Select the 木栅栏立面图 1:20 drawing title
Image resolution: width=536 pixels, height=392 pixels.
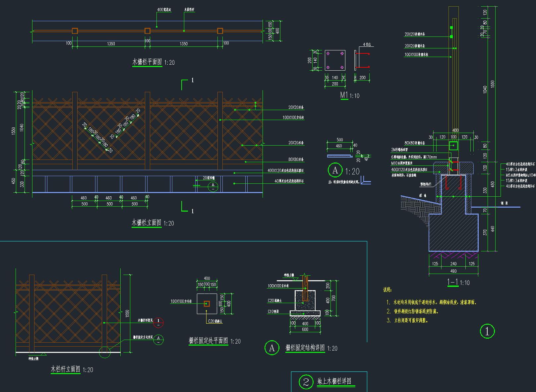click(153, 223)
